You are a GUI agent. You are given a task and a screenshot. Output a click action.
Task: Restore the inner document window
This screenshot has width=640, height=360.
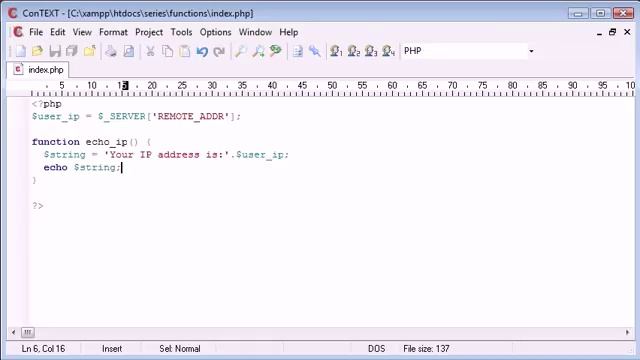(x=612, y=32)
